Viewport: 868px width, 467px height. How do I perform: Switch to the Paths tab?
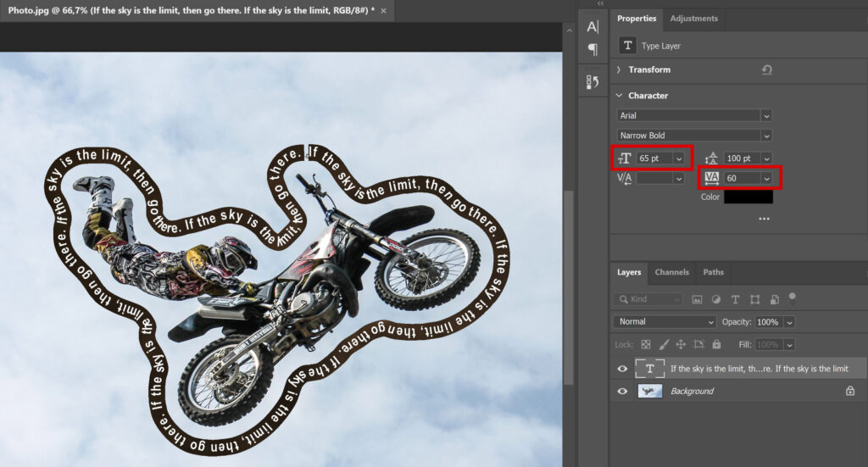[713, 272]
